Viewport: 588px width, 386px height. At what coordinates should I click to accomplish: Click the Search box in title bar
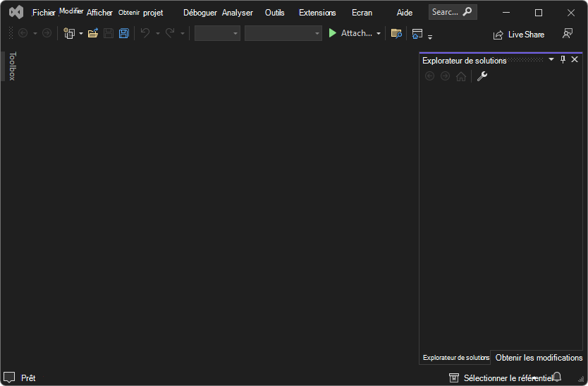click(453, 12)
